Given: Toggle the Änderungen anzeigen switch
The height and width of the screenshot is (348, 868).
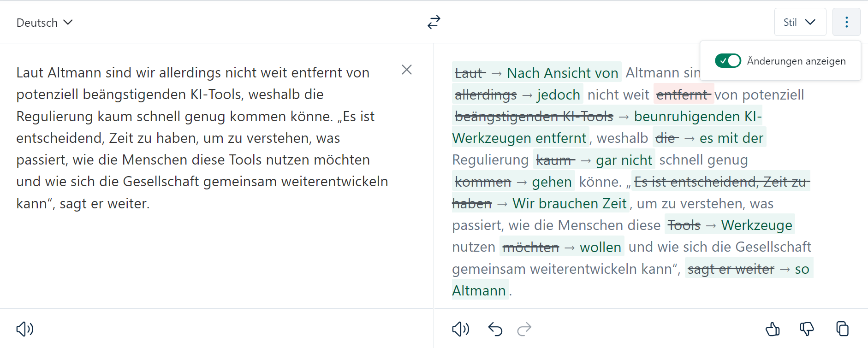Looking at the screenshot, I should (x=728, y=61).
